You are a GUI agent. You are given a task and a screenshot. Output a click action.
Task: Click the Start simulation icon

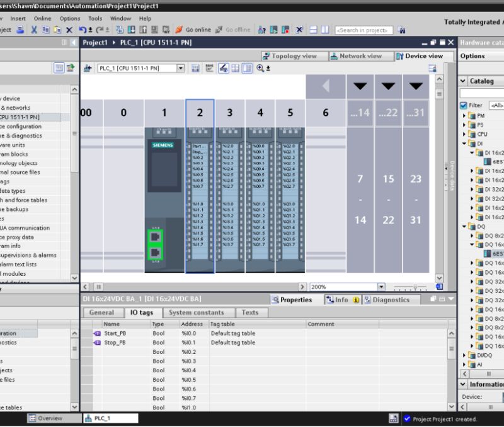[x=154, y=30]
